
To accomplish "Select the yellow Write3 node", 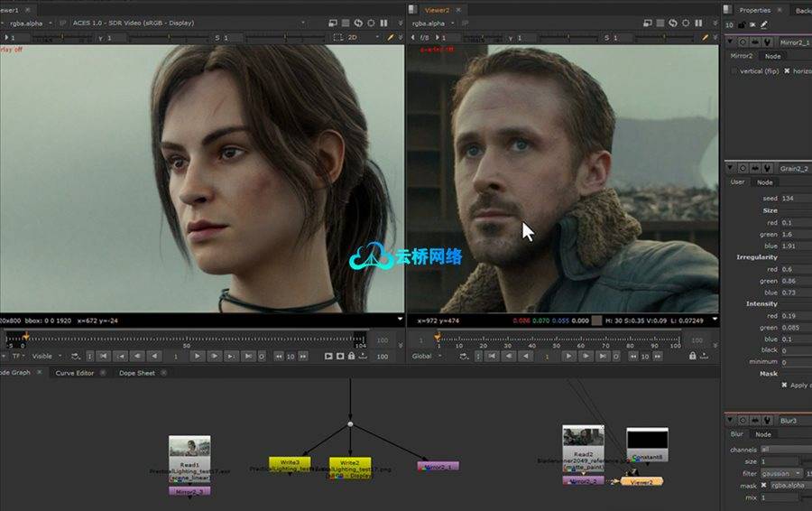I will pyautogui.click(x=290, y=463).
